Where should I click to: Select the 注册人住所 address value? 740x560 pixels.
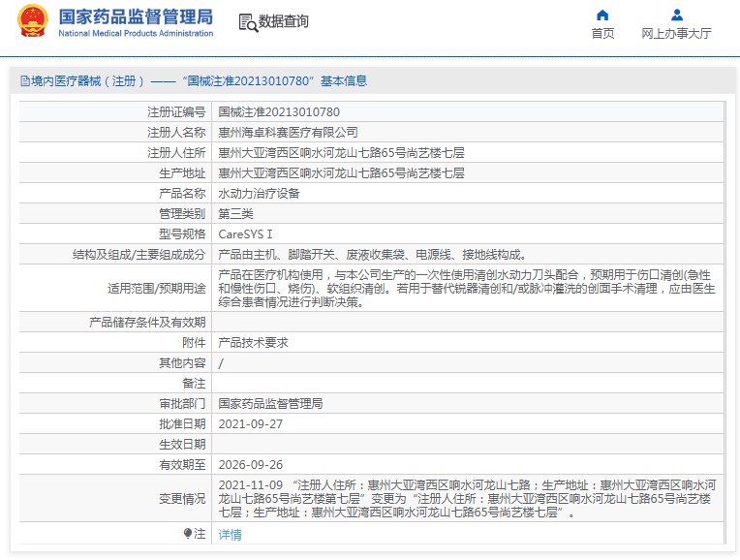341,152
